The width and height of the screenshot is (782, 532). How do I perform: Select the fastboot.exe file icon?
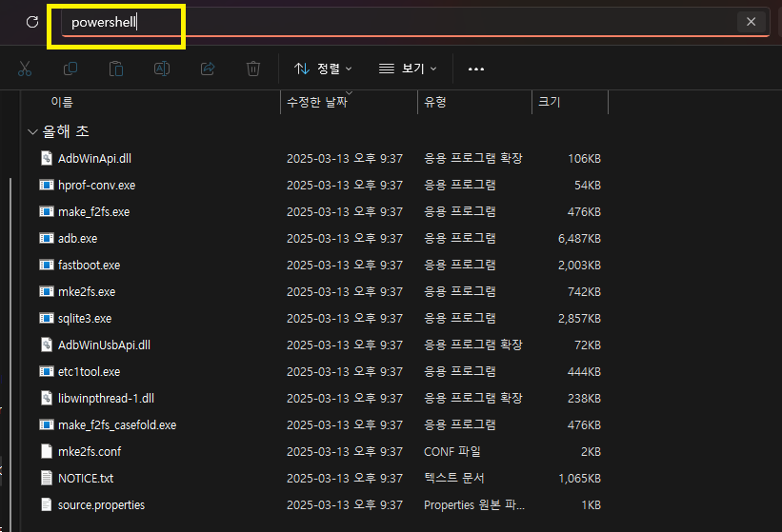tap(47, 265)
